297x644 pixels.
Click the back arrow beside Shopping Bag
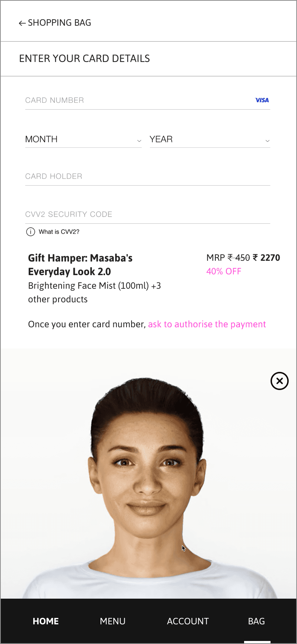pyautogui.click(x=22, y=23)
